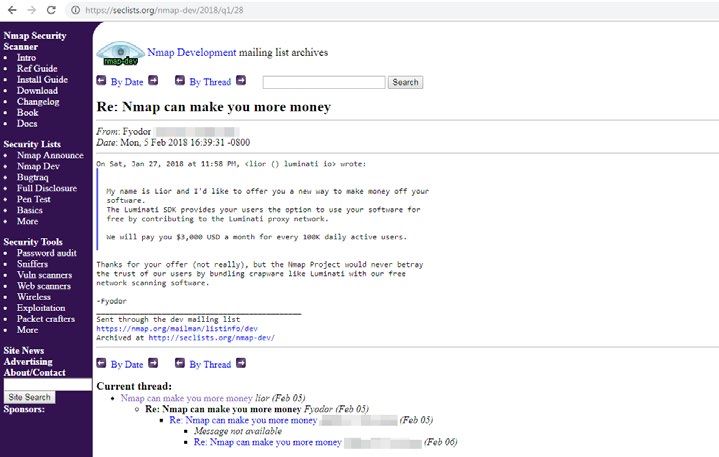This screenshot has width=719, height=457.
Task: Open Nmap Dev list
Action: click(x=39, y=166)
